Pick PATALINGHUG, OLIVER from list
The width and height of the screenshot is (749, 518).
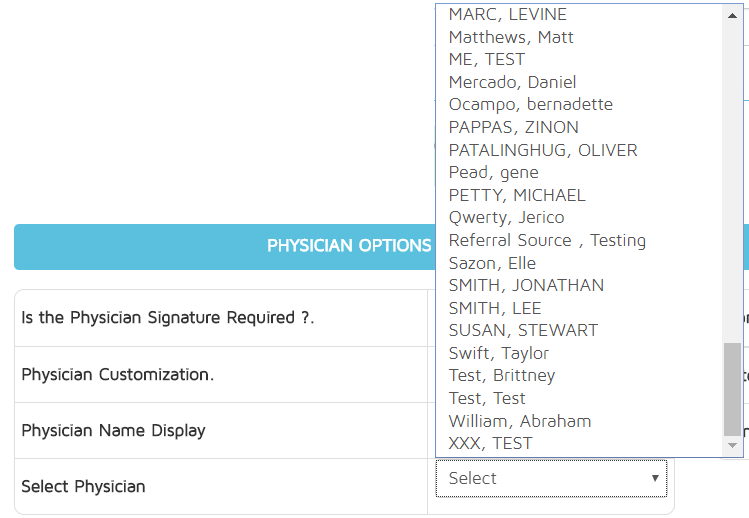pos(542,150)
